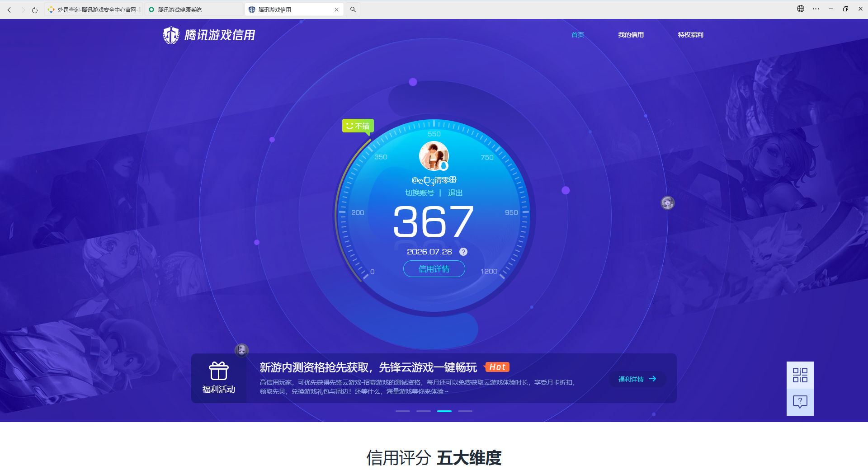Select the third highlighted carousel indicator
868x470 pixels.
pos(444,411)
